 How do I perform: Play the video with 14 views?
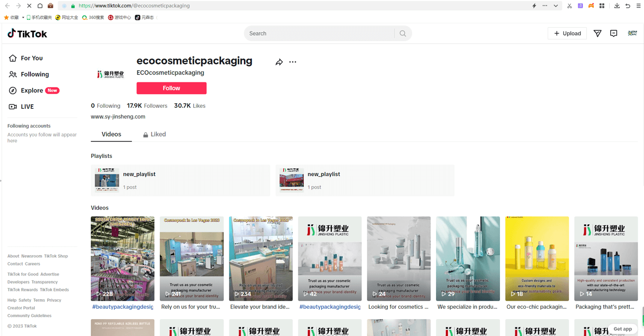pyautogui.click(x=606, y=259)
